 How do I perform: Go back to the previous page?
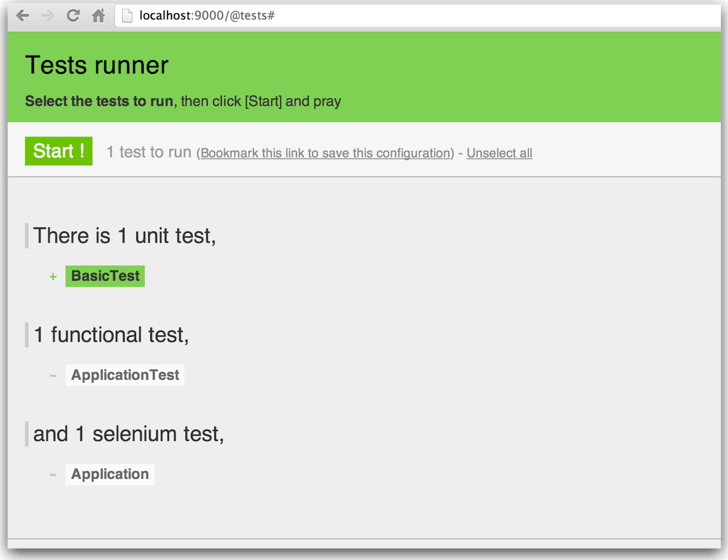point(23,16)
